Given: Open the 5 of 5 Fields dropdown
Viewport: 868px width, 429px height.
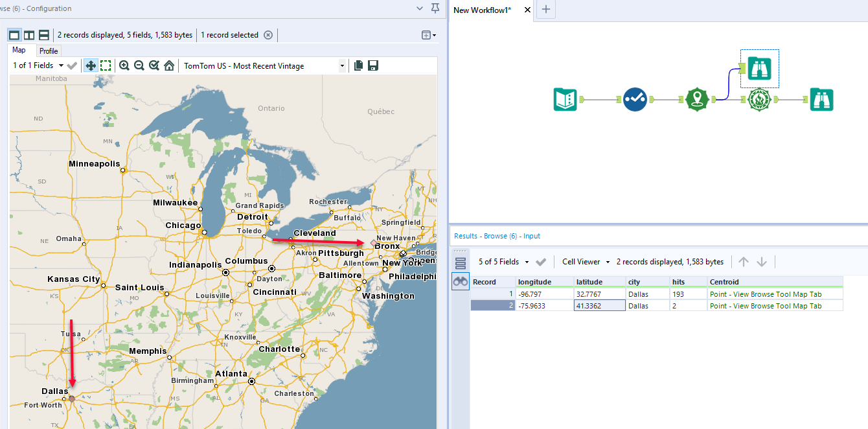Looking at the screenshot, I should tap(527, 261).
